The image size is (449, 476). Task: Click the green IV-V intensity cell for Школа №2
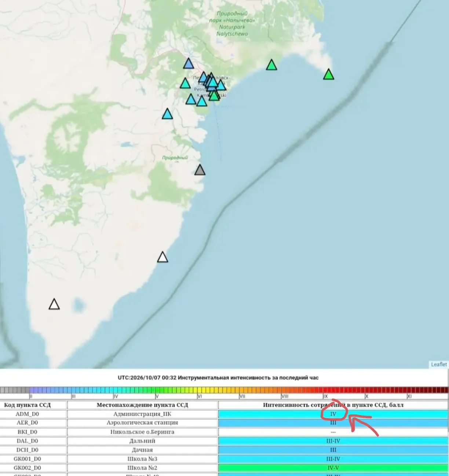(x=333, y=468)
